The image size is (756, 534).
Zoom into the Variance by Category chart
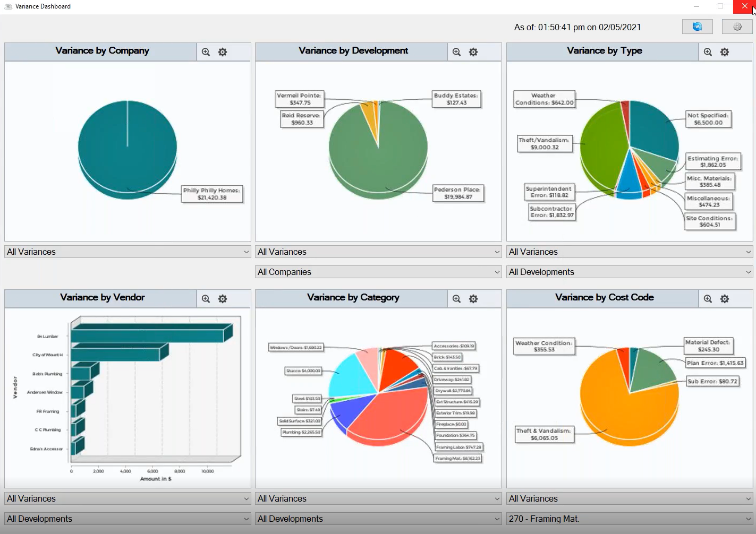(x=456, y=298)
